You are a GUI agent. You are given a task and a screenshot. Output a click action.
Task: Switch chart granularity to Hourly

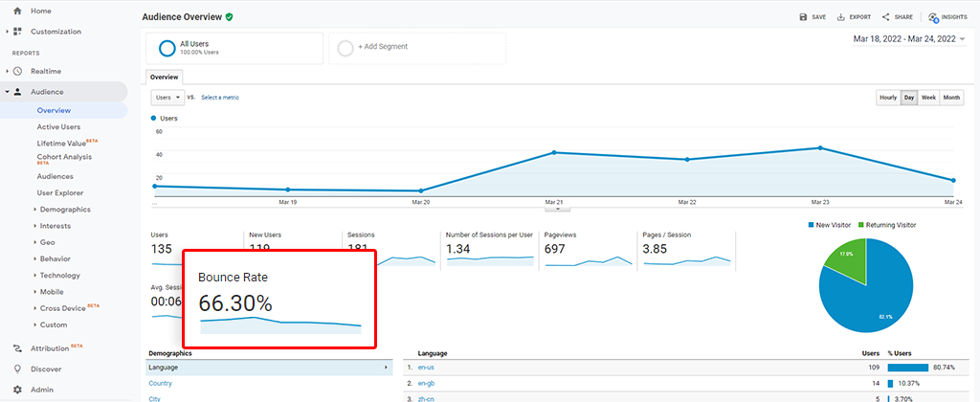[x=887, y=98]
